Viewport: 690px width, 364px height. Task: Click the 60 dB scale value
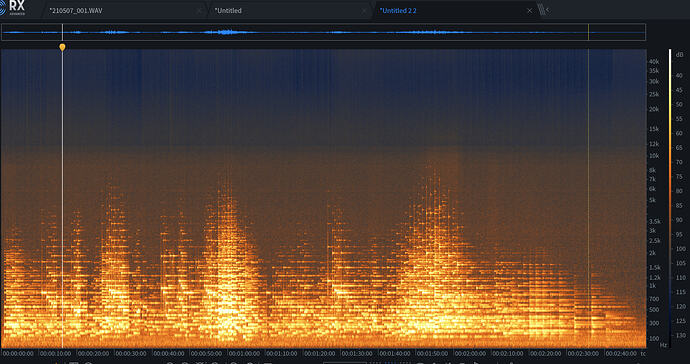click(x=679, y=133)
